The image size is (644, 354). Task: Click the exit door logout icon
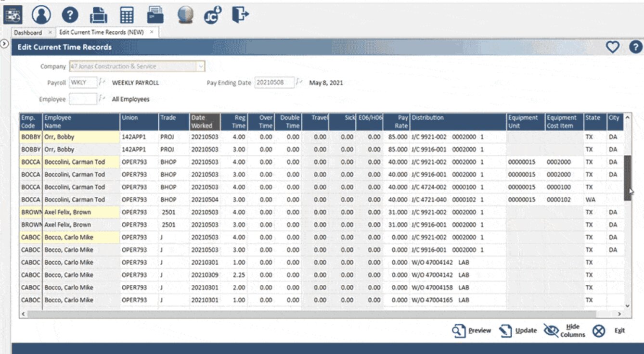click(x=240, y=15)
